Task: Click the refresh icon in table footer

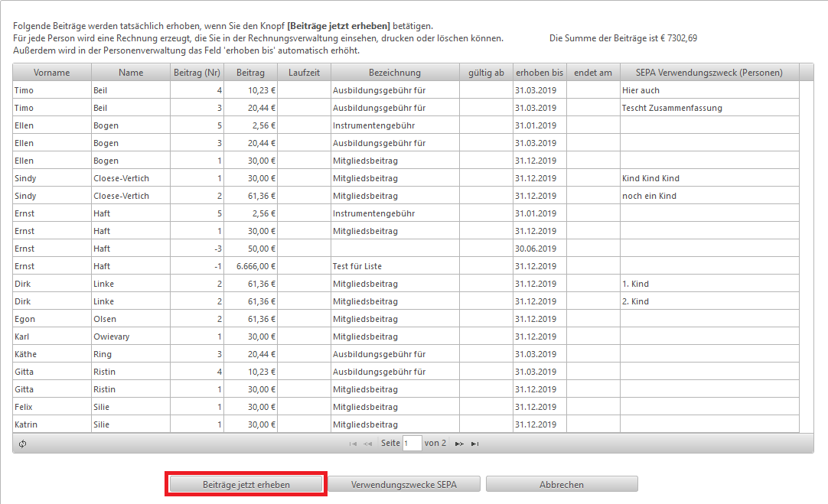Action: [22, 444]
